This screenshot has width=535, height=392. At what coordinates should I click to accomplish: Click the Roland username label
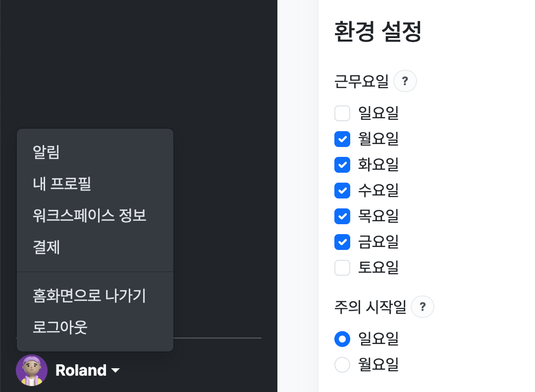[81, 370]
